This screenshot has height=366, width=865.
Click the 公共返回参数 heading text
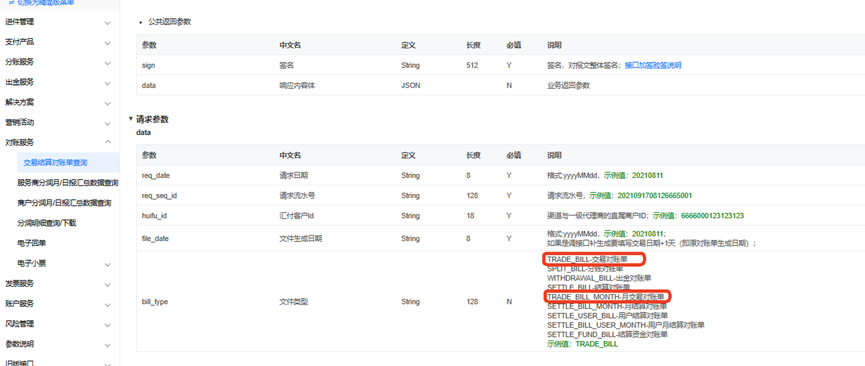170,22
